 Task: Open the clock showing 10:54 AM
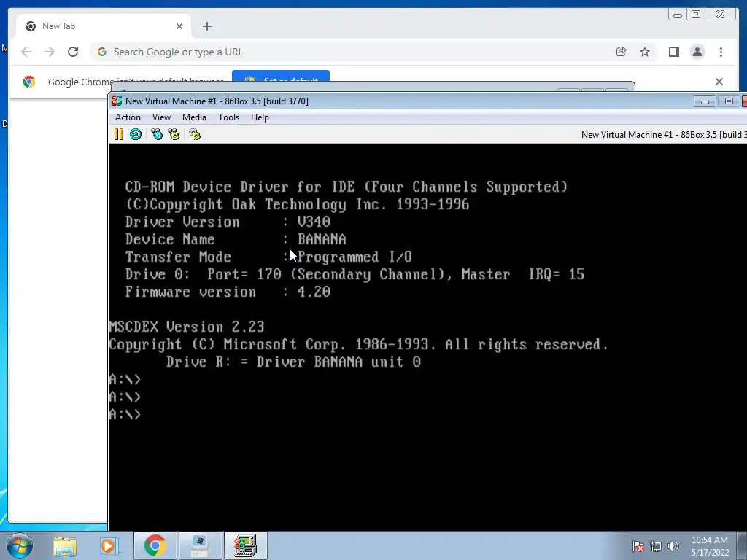click(710, 546)
